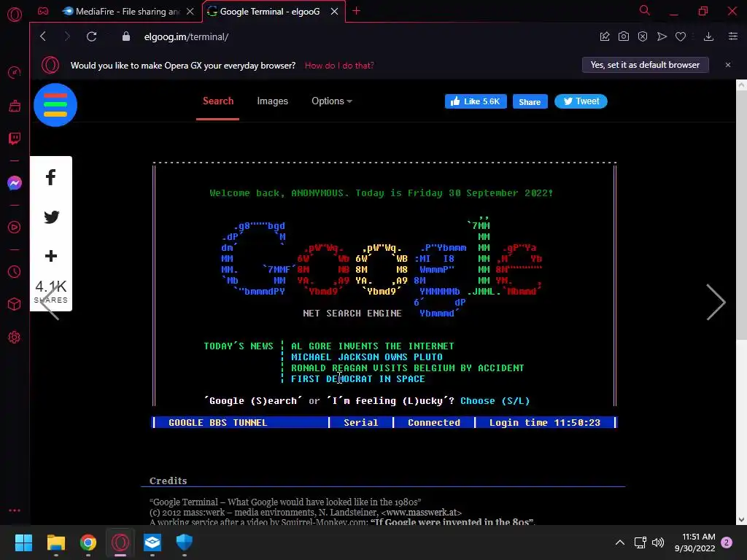Screen dimensions: 747x560
Task: Open GX Control speedometer in sidebar
Action: tap(15, 72)
